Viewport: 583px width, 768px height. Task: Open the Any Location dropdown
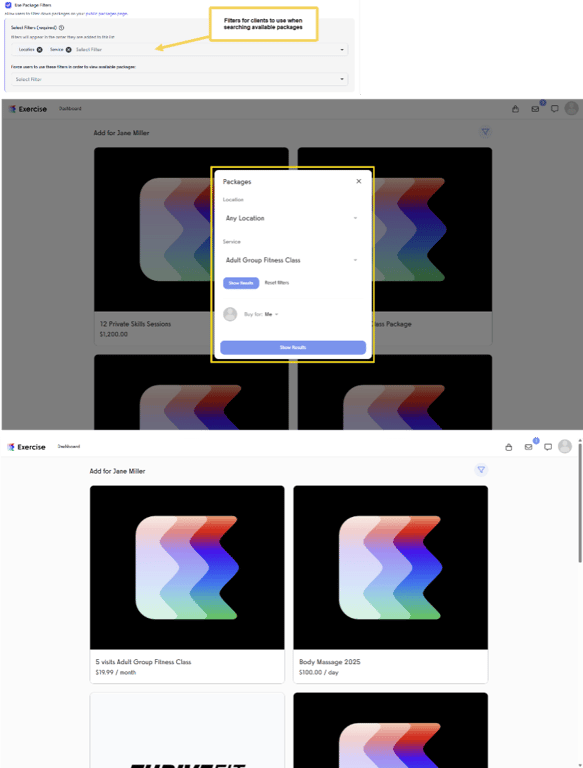[292, 218]
